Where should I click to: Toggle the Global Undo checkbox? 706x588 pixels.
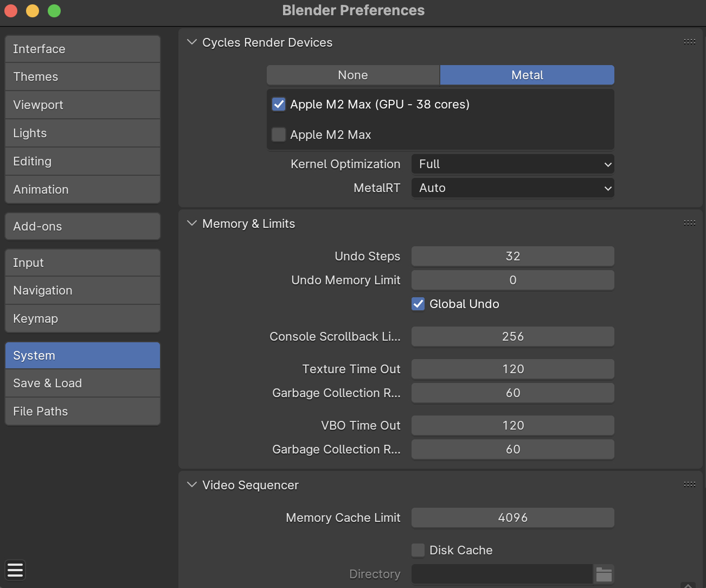[418, 304]
